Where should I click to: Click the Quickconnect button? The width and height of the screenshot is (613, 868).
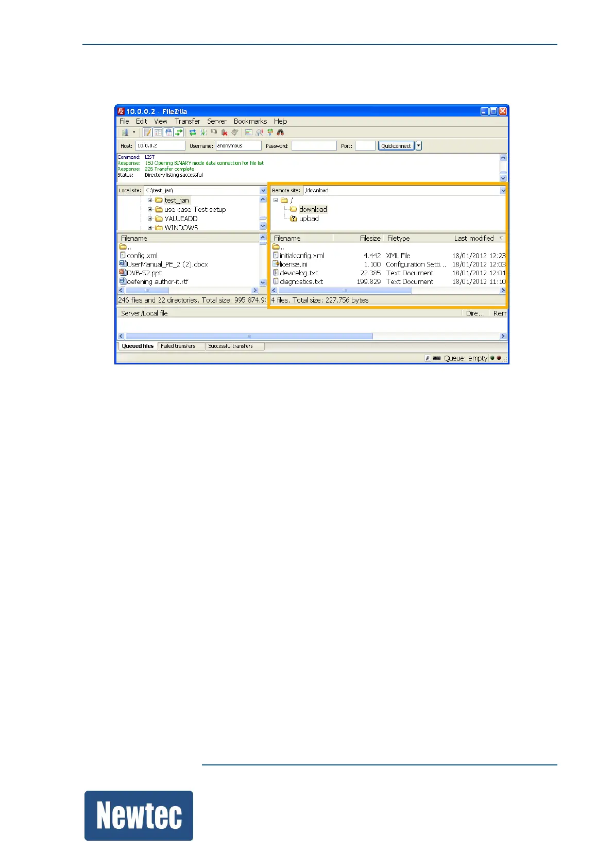396,146
